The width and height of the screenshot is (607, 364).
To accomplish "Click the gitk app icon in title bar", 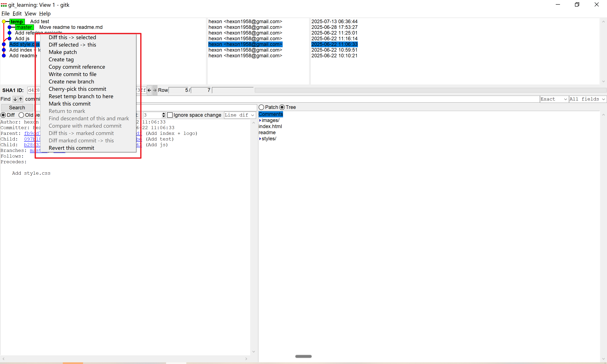I will 4,5.
